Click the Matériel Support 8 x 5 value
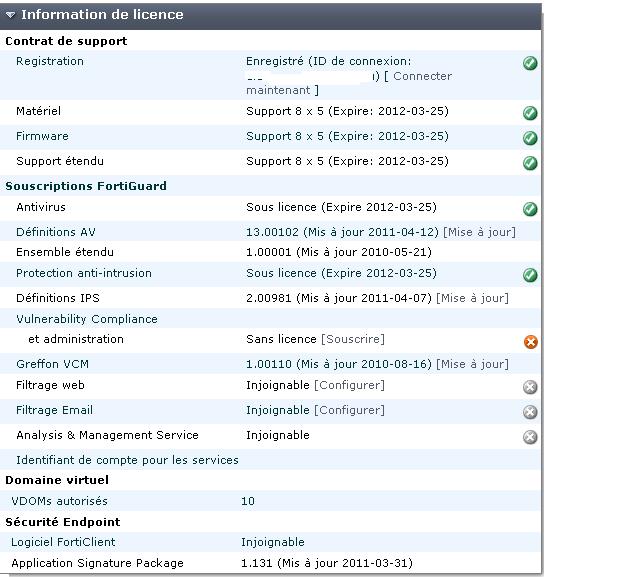The width and height of the screenshot is (640, 577). (x=347, y=111)
